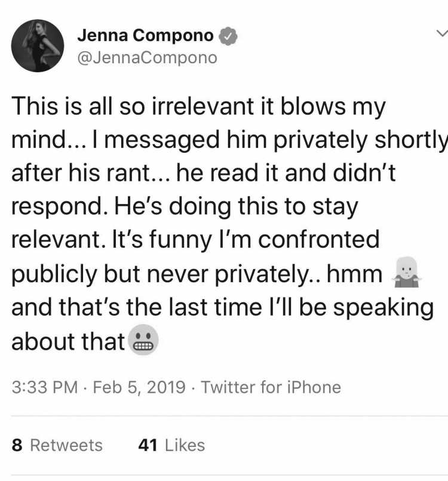Viewport: 448px width, 481px height.
Task: View the 8 Retweets list
Action: (57, 445)
